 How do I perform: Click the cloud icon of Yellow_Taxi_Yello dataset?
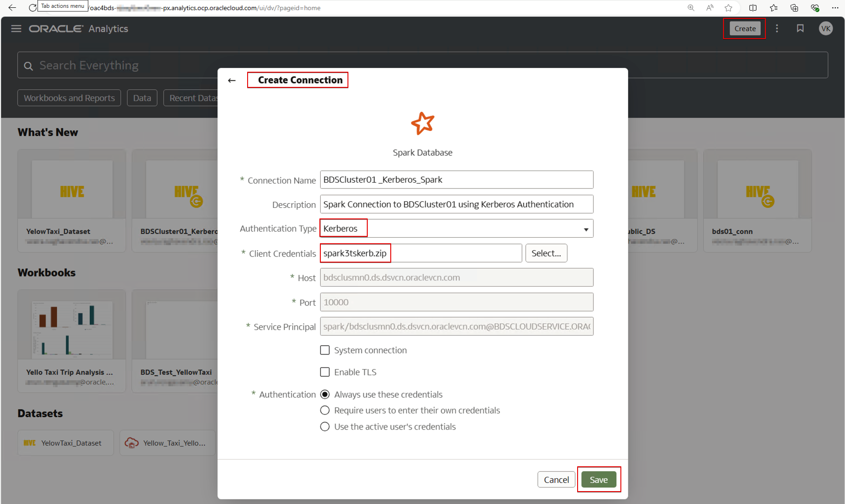(132, 443)
